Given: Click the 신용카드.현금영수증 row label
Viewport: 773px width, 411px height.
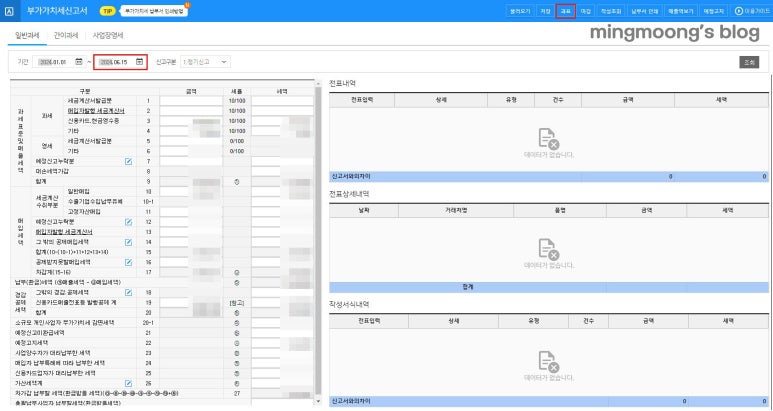Looking at the screenshot, I should coord(93,121).
